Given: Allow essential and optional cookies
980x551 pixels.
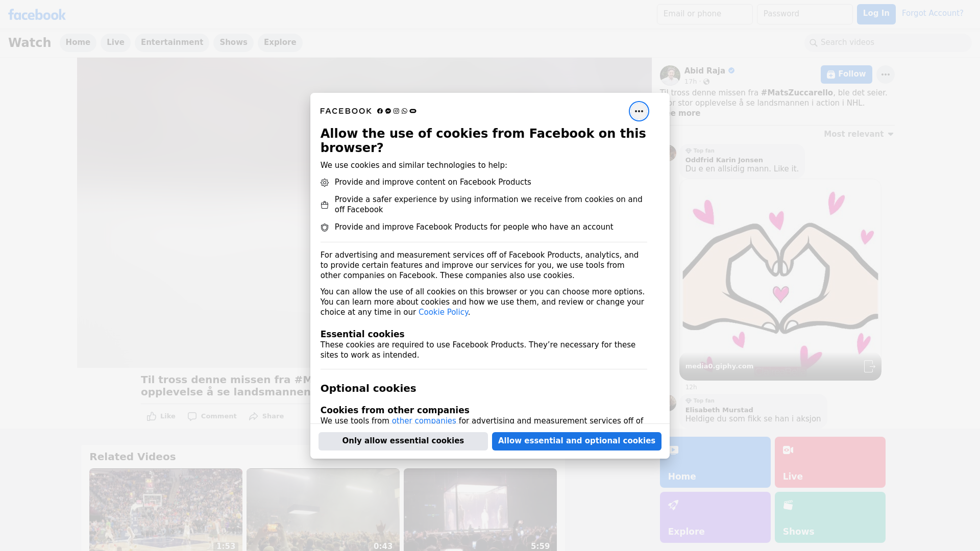Looking at the screenshot, I should pyautogui.click(x=576, y=441).
